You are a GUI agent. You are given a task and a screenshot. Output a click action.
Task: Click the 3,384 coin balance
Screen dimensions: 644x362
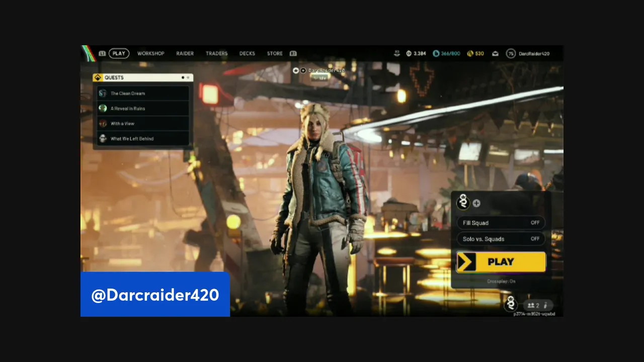420,53
